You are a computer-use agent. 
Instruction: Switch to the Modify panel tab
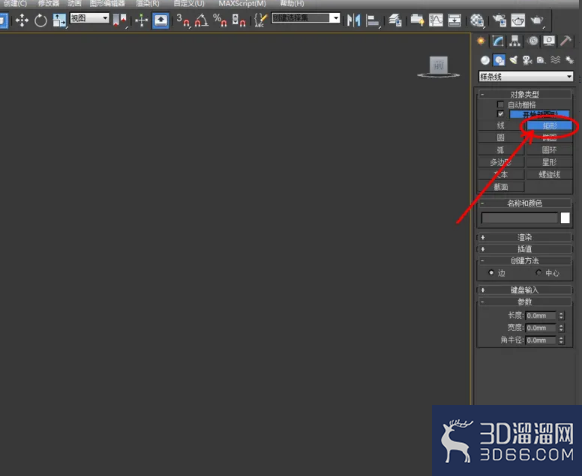498,41
